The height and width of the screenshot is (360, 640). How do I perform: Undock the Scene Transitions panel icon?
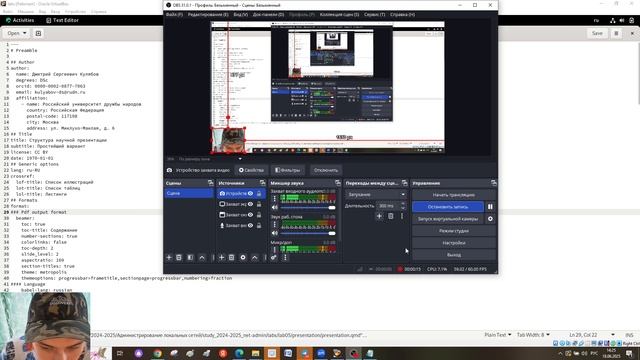(404, 183)
